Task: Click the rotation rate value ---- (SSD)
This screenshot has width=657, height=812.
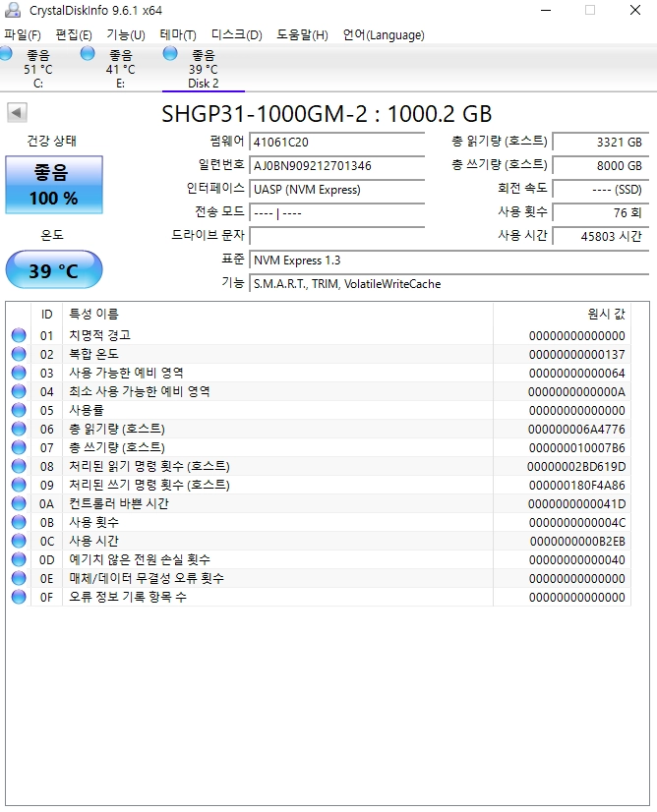Action: [601, 190]
